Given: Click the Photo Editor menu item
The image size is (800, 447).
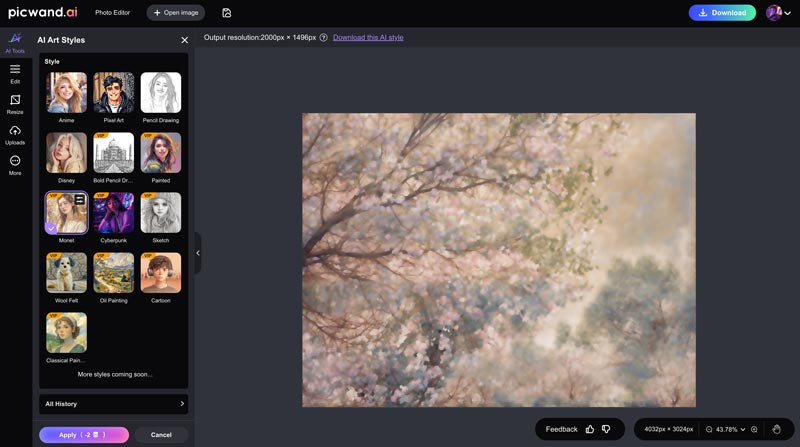Looking at the screenshot, I should (x=112, y=13).
